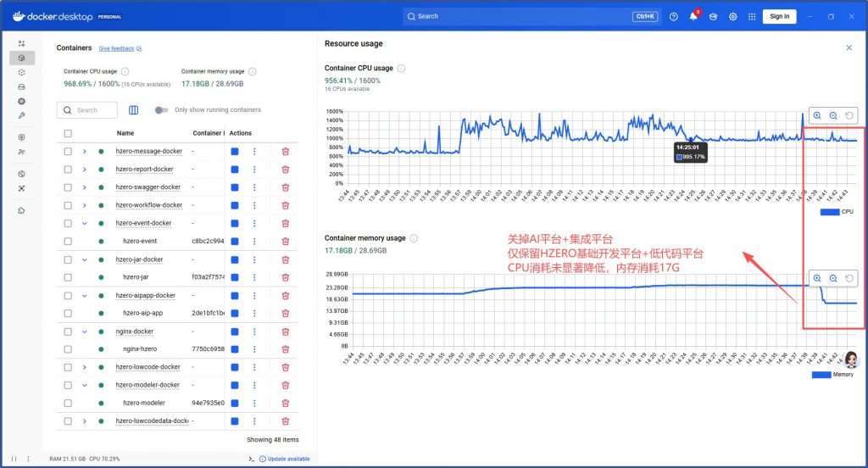Open the column chooser icon beside Search
Image resolution: width=868 pixels, height=468 pixels.
tap(133, 110)
